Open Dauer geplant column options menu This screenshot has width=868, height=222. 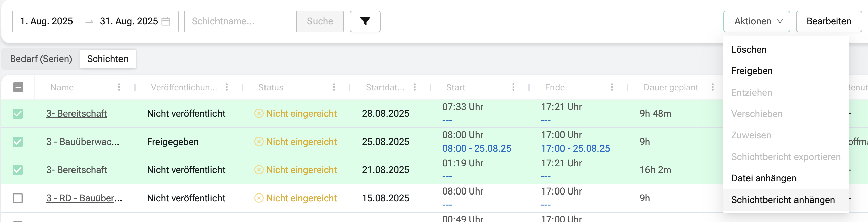point(712,87)
